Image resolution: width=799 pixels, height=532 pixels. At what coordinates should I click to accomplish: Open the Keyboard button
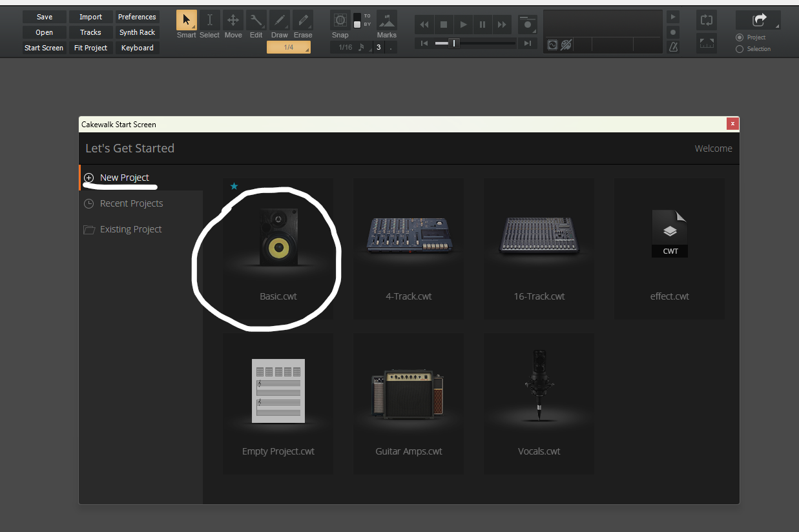tap(138, 48)
